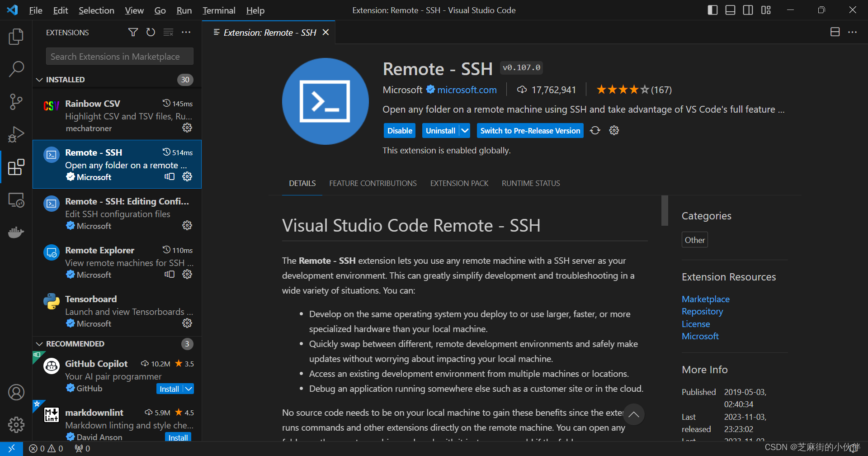Click sync icon beside Switch to Pre-Release
Image resolution: width=868 pixels, height=456 pixels.
click(x=595, y=130)
